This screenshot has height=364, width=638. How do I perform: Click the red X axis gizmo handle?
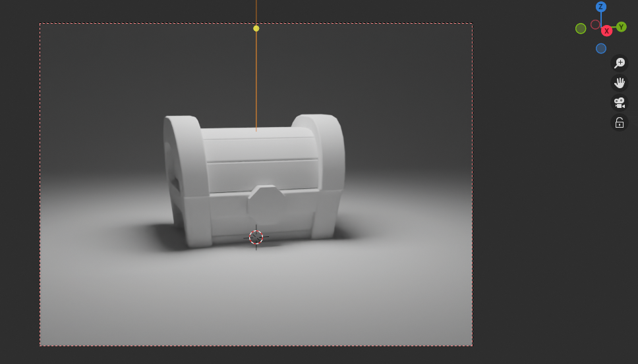606,31
